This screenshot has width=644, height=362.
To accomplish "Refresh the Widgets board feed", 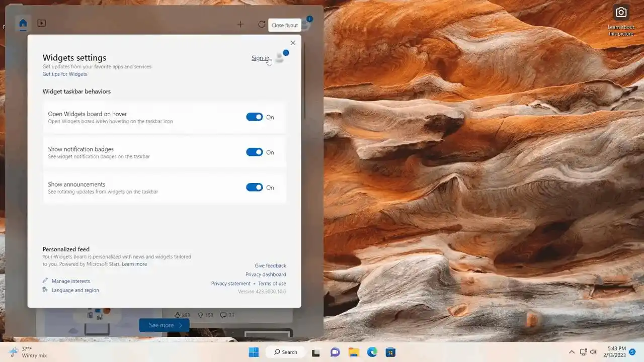I will (x=262, y=24).
